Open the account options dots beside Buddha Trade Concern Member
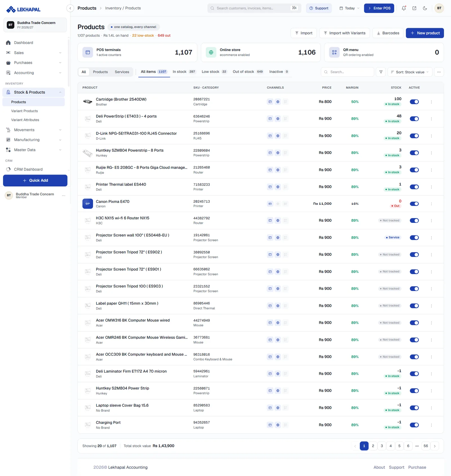Viewport: 451px width, 476px height. point(64,195)
